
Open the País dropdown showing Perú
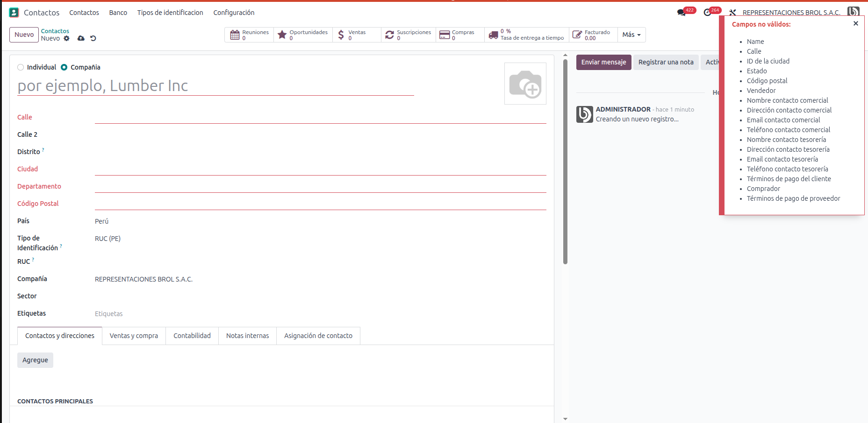(x=321, y=221)
